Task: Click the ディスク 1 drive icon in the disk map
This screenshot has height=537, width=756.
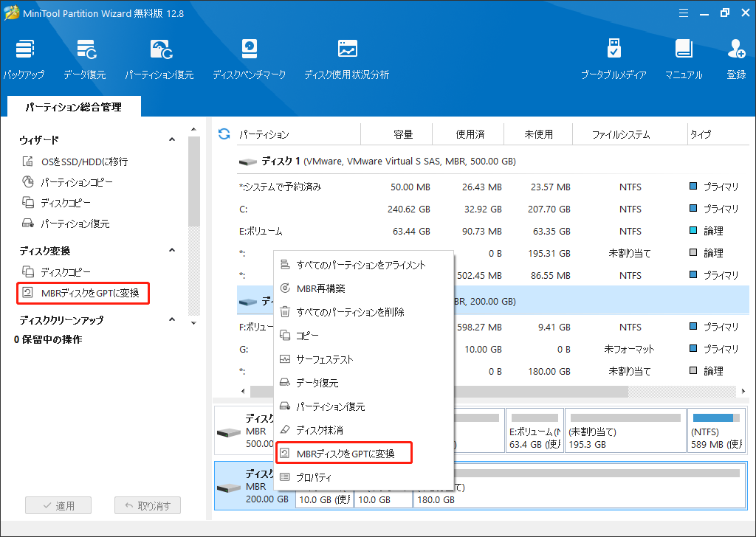Action: tap(229, 432)
